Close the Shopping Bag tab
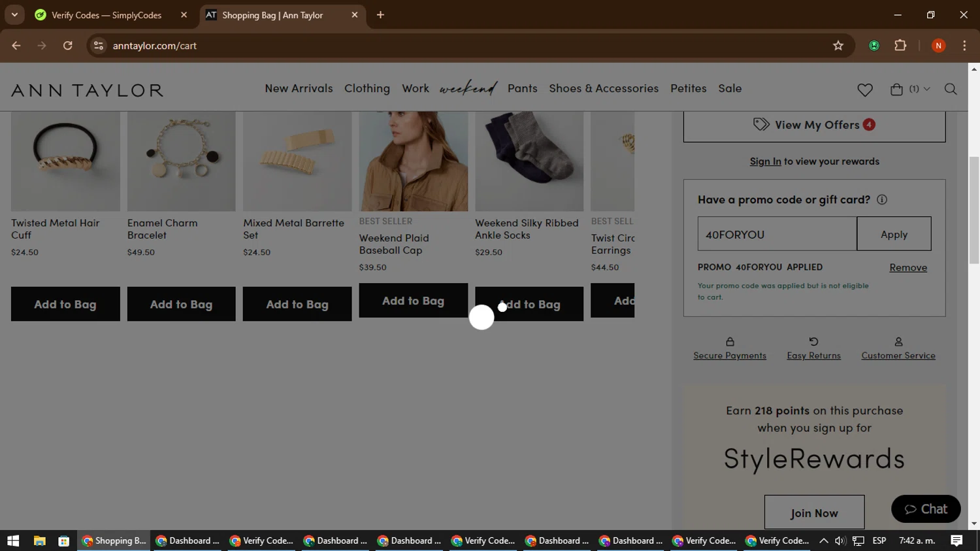The height and width of the screenshot is (551, 980). click(x=355, y=15)
